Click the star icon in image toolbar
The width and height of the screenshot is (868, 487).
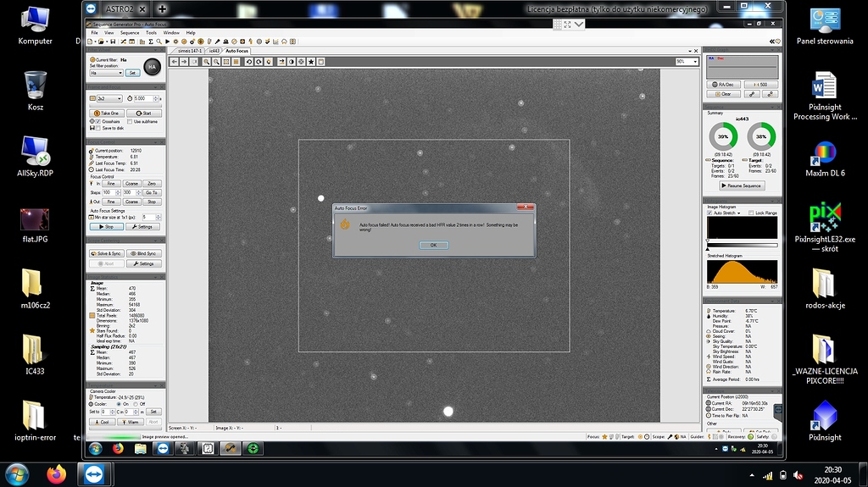tap(311, 62)
